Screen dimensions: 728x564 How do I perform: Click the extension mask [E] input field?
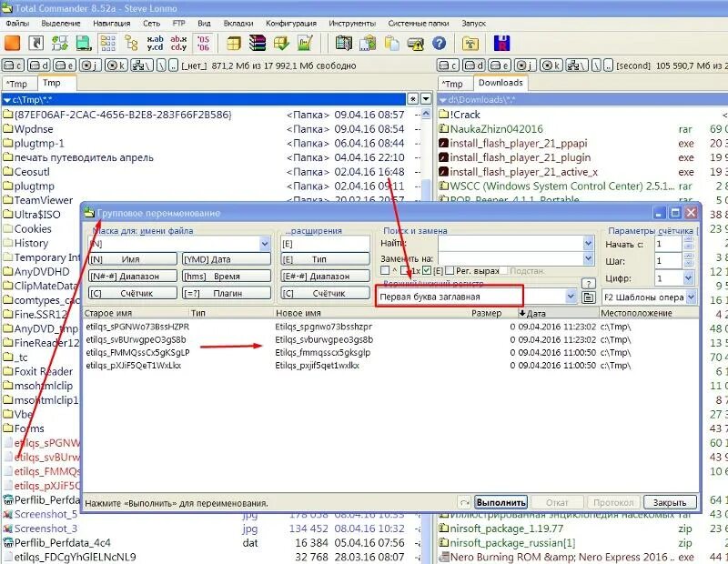coord(325,243)
